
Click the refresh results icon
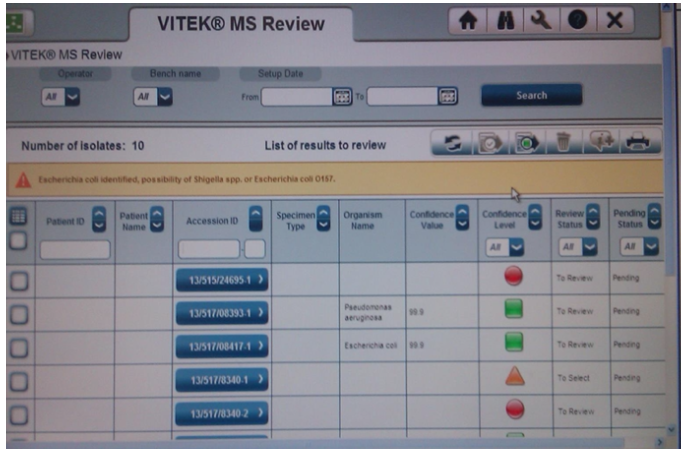452,143
